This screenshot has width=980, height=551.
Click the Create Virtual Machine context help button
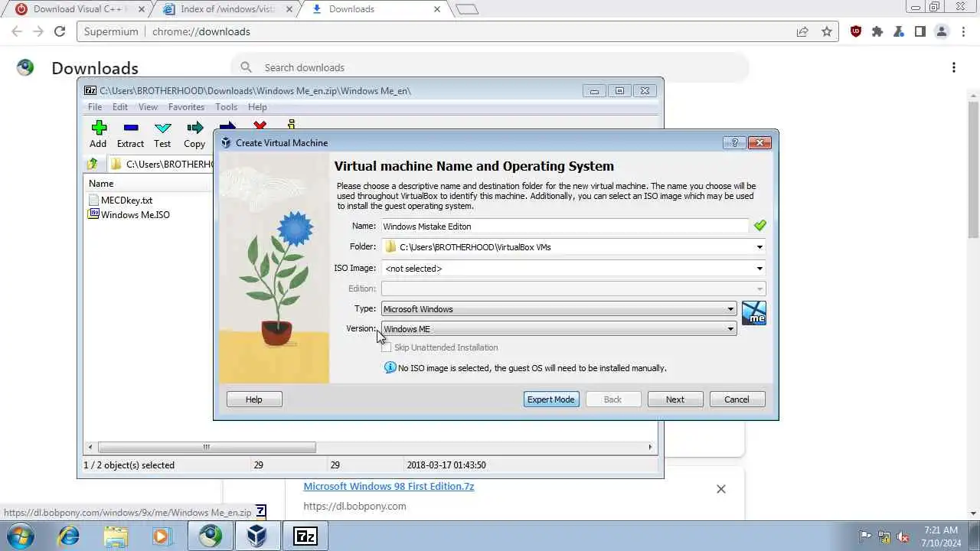pyautogui.click(x=734, y=142)
